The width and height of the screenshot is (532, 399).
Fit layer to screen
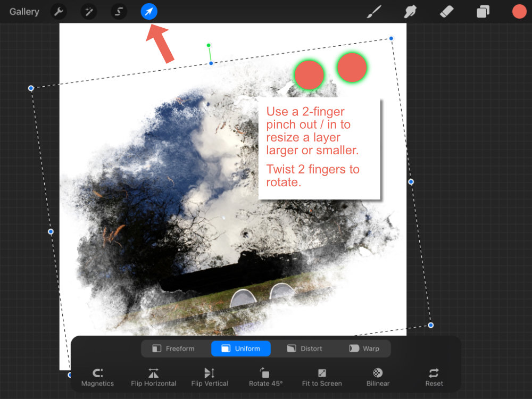(322, 377)
